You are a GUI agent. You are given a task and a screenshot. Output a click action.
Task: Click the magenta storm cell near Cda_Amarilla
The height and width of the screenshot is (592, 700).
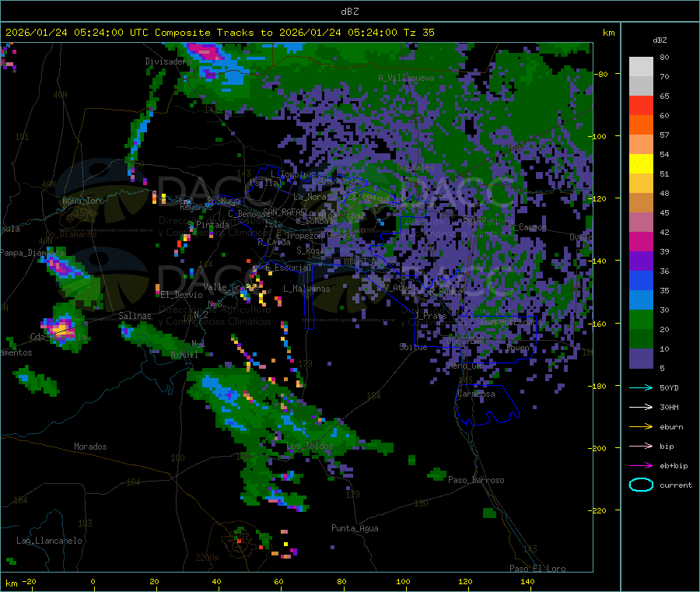click(x=59, y=328)
